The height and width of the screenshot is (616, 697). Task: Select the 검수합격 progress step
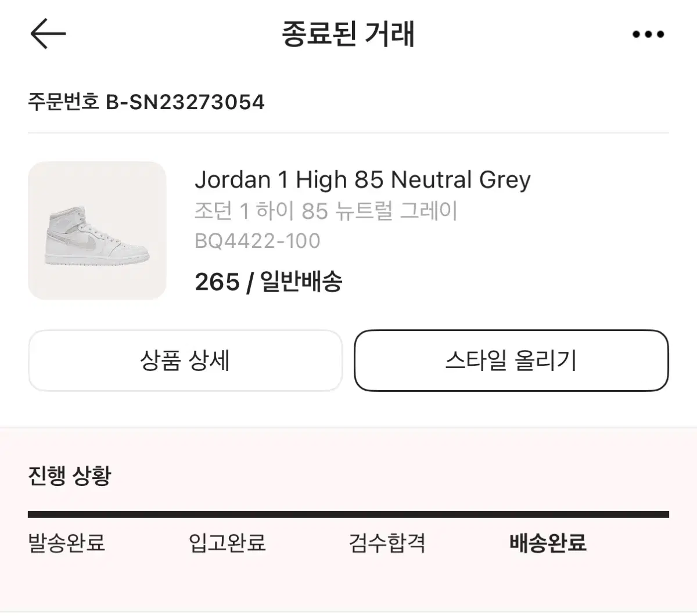tap(387, 543)
